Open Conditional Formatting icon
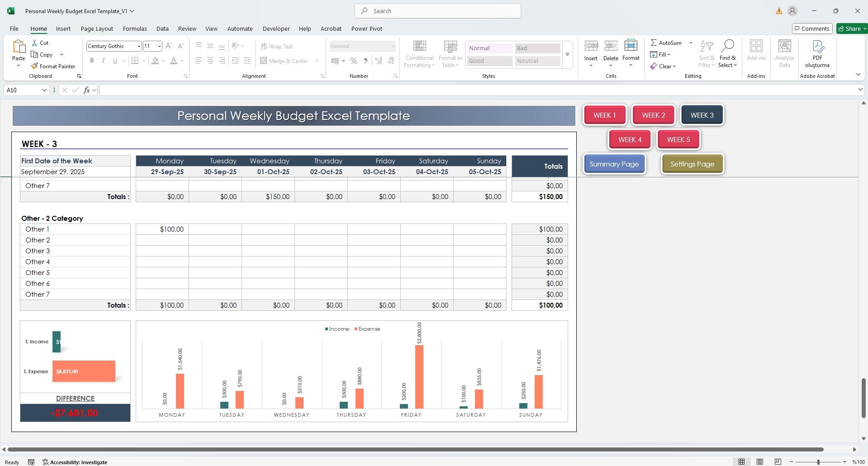This screenshot has height=466, width=868. (x=419, y=47)
